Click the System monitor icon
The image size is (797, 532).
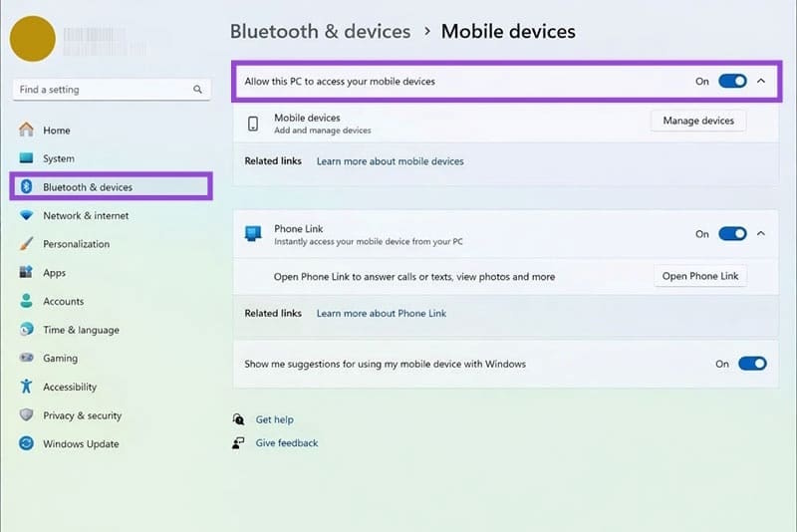(x=26, y=158)
